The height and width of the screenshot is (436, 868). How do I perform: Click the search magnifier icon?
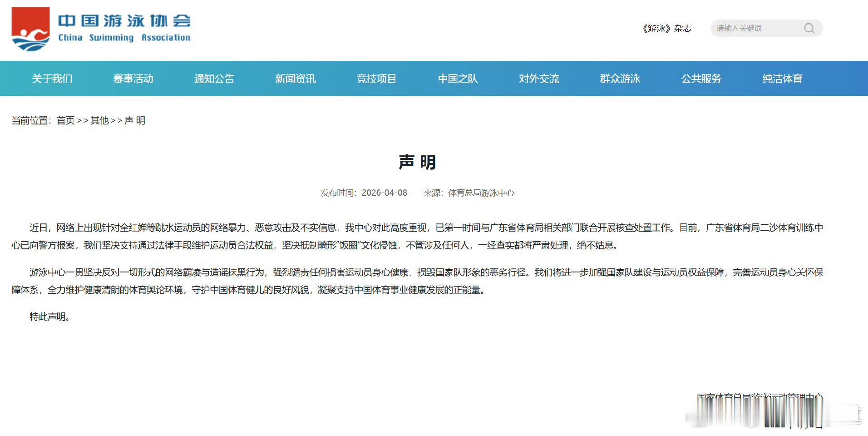coord(809,28)
